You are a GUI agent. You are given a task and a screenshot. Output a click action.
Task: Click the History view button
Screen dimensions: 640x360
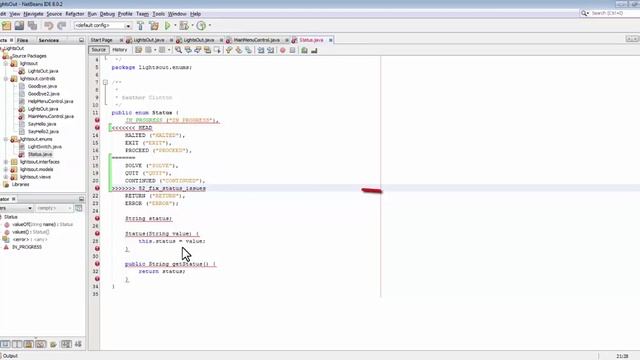point(120,50)
